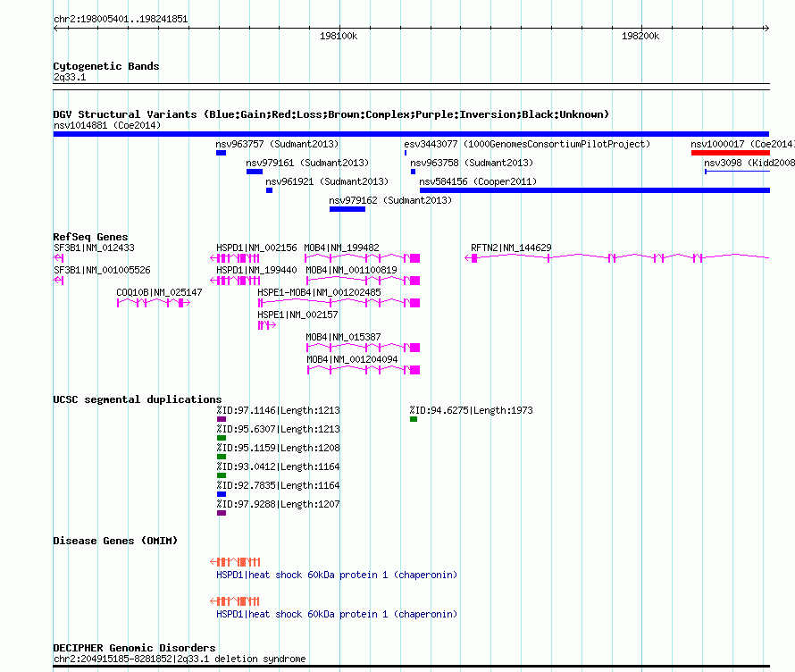Select segmental duplication %ID:97.9288 Length:1207
The height and width of the screenshot is (672, 795).
tap(279, 504)
